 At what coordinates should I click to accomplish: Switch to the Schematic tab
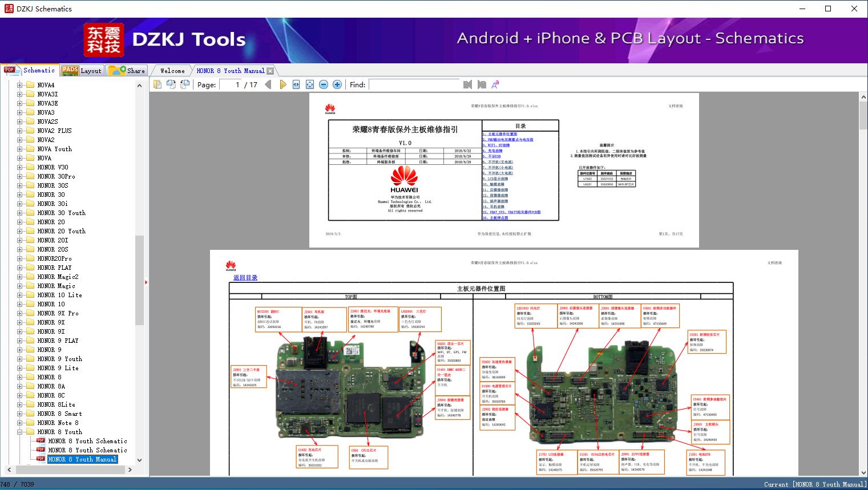point(30,70)
